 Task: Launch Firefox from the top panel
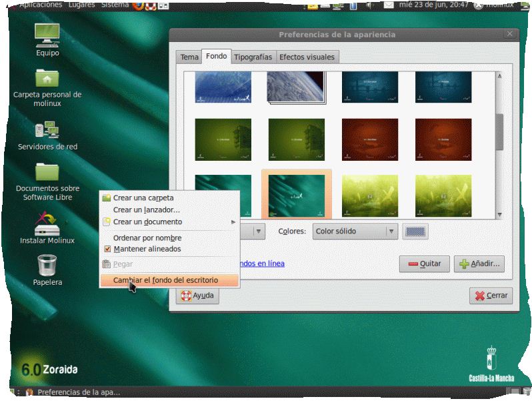(x=138, y=5)
